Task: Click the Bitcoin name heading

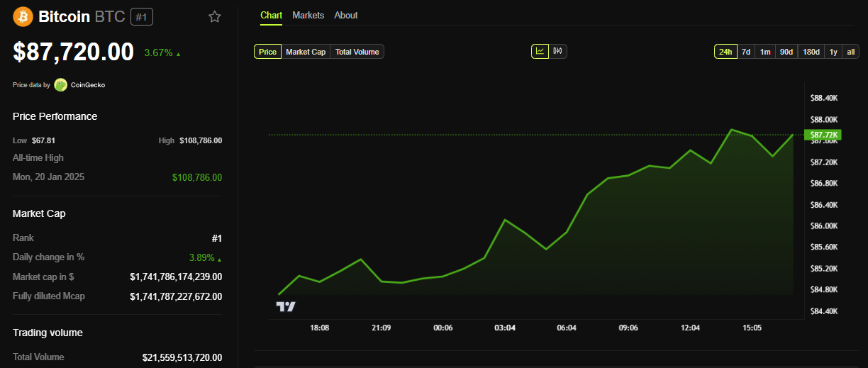Action: click(64, 16)
